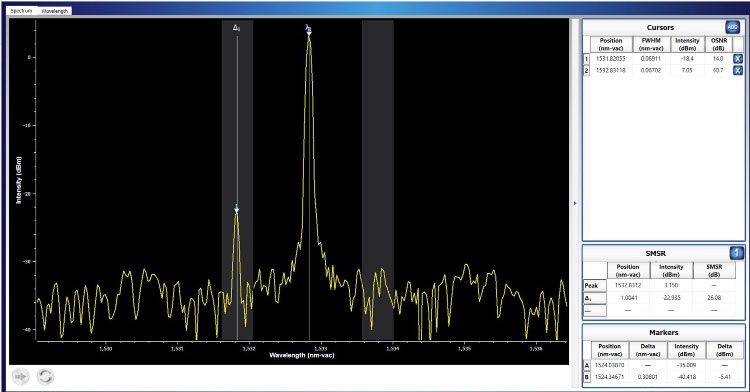750x392 pixels.
Task: Select the peak marker triangle on the main peak
Action: [309, 33]
